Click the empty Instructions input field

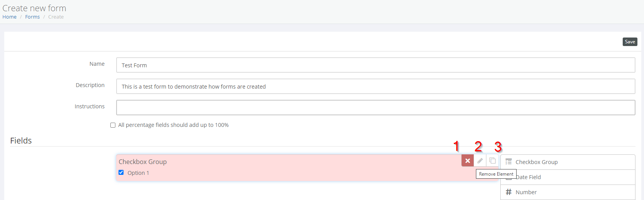pos(375,108)
